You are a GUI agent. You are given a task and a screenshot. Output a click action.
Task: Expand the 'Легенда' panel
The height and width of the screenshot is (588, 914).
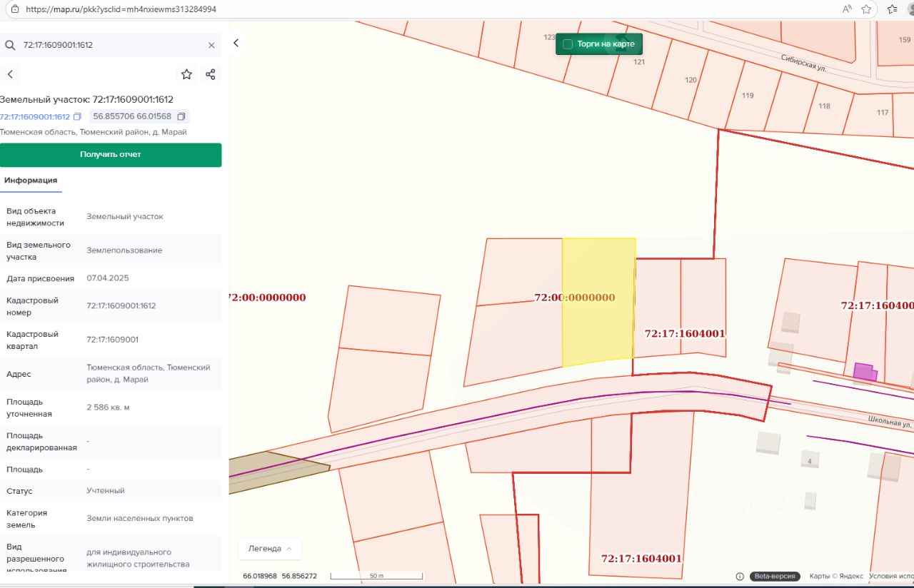click(270, 549)
